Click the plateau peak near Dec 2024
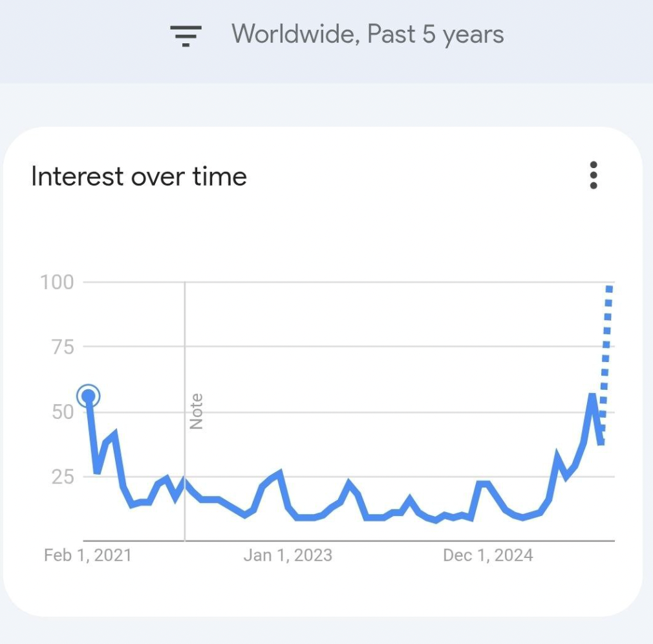This screenshot has width=653, height=644. pyautogui.click(x=483, y=483)
